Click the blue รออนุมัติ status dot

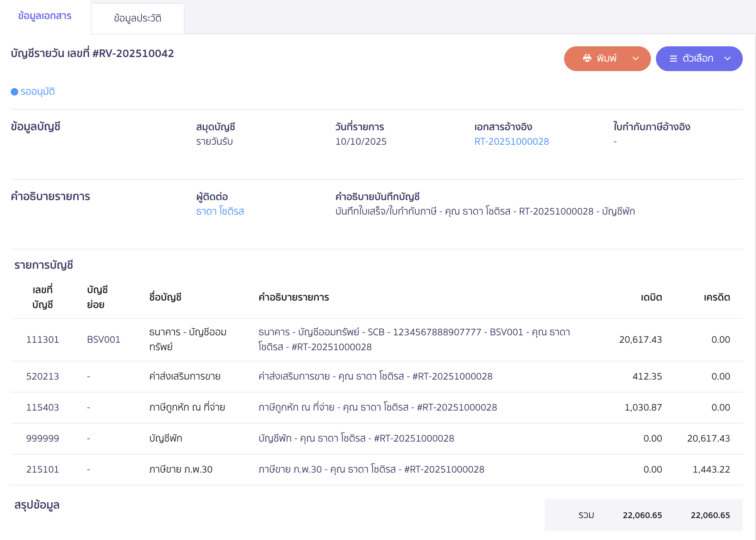[x=14, y=92]
